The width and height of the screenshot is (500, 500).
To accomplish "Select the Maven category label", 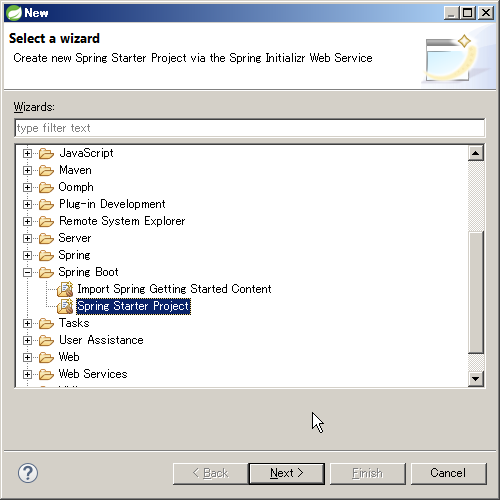I will (75, 170).
